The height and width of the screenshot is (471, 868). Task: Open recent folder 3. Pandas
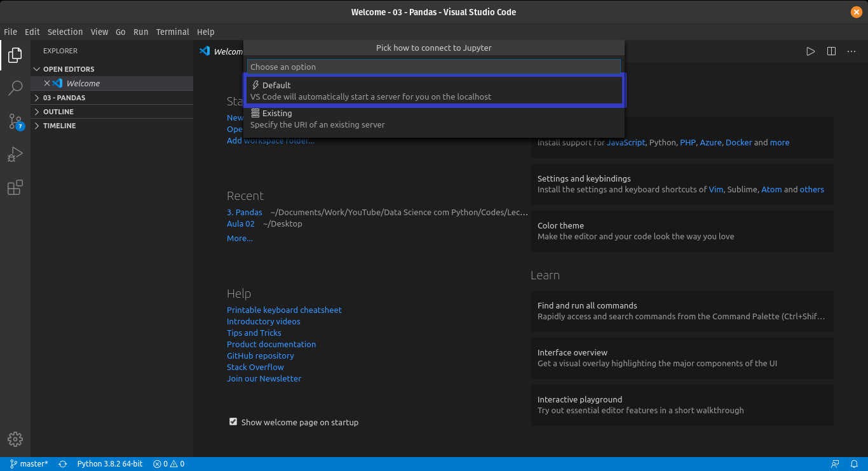coord(245,212)
